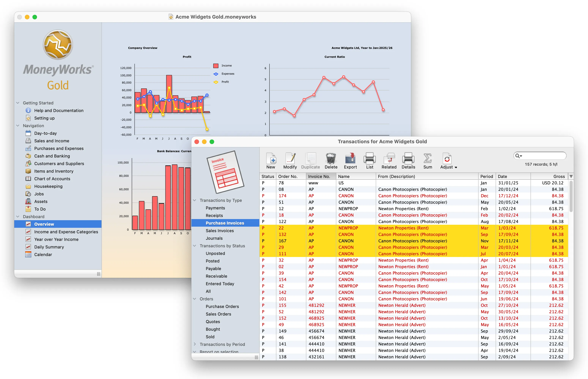588x379 pixels.
Task: Sort by Date column header
Action: coord(513,176)
